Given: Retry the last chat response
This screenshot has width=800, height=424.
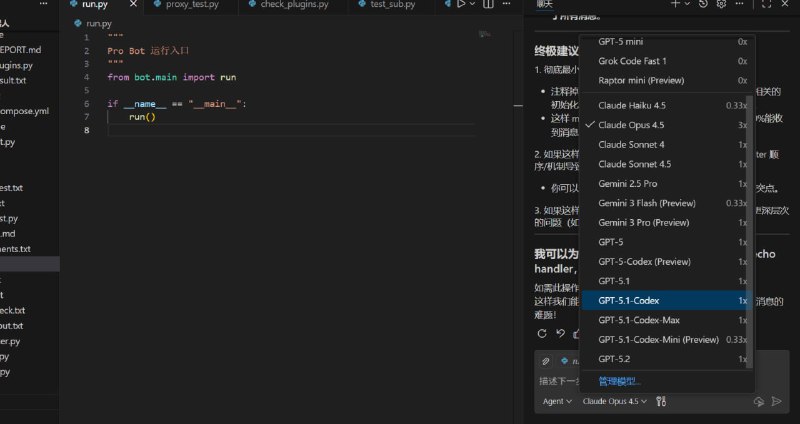Looking at the screenshot, I should [542, 333].
